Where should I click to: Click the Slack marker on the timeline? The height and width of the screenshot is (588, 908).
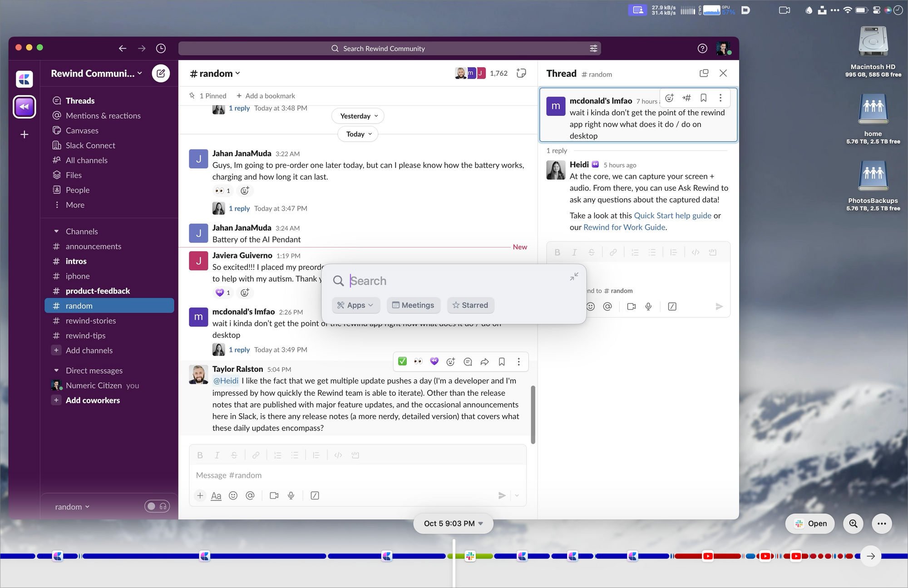(470, 556)
